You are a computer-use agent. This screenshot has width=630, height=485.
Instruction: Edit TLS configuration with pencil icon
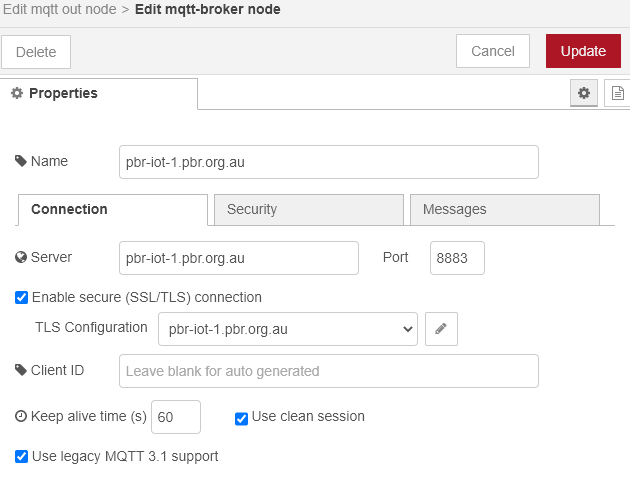click(441, 329)
